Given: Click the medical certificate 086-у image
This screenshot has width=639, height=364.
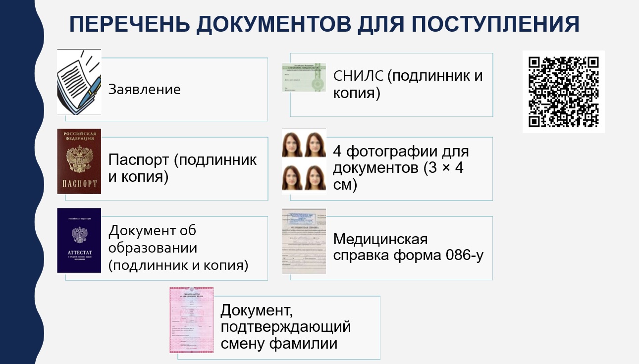Looking at the screenshot, I should click(x=304, y=241).
